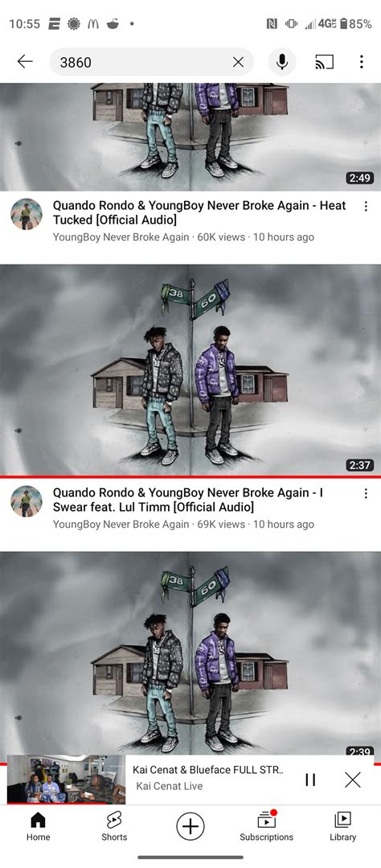Image resolution: width=381 pixels, height=868 pixels.
Task: Open channel avatar beside Heat Tucked title
Action: [27, 214]
